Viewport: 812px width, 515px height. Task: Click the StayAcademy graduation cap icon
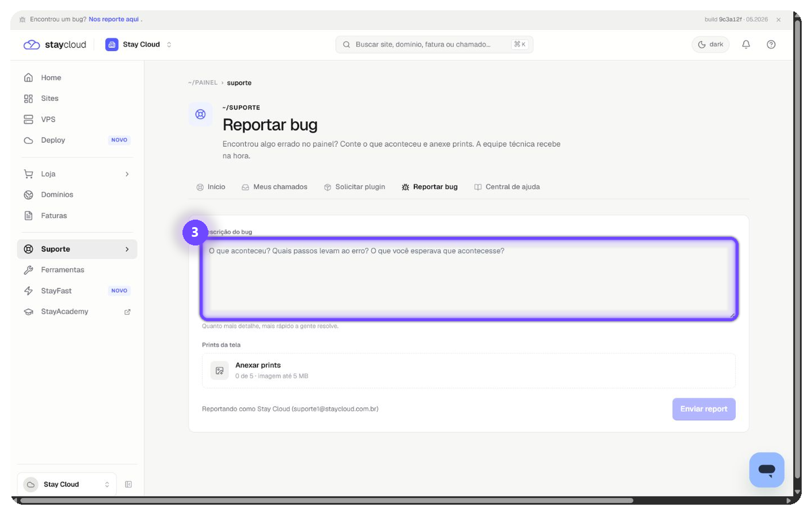click(x=28, y=311)
